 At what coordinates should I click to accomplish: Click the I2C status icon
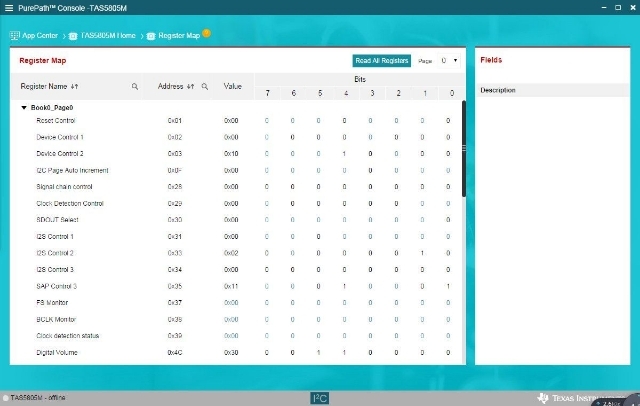coord(320,398)
